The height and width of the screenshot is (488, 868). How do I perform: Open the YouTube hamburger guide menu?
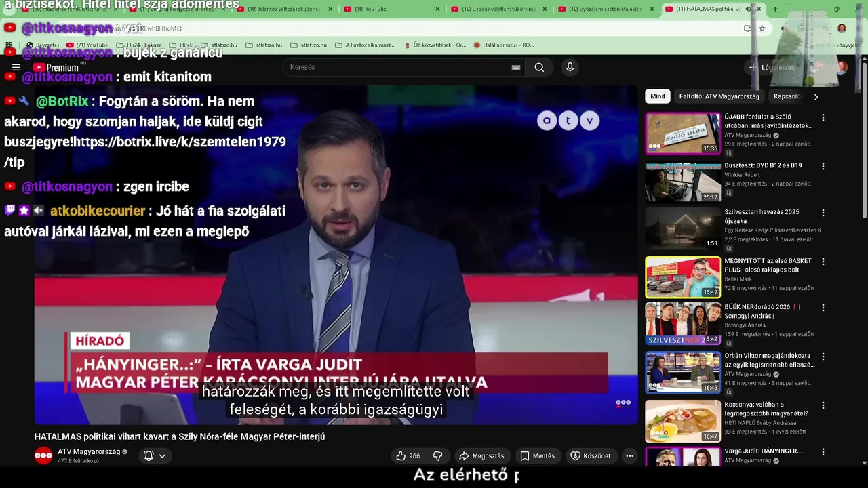coord(16,67)
